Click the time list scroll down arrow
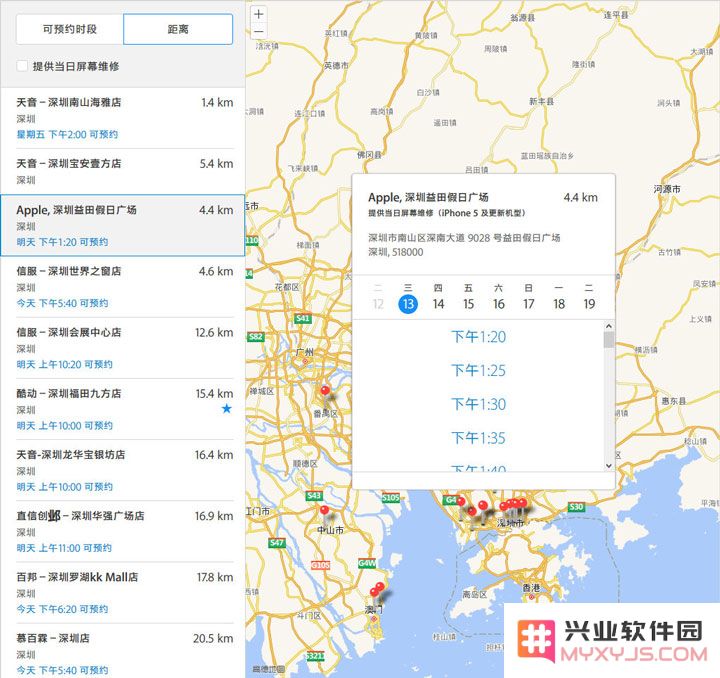This screenshot has height=678, width=720. 609,465
